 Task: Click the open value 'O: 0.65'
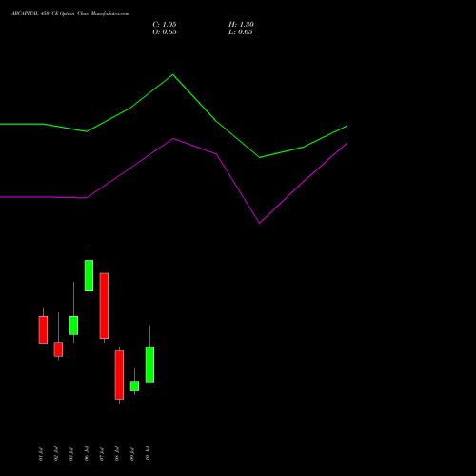pos(165,32)
